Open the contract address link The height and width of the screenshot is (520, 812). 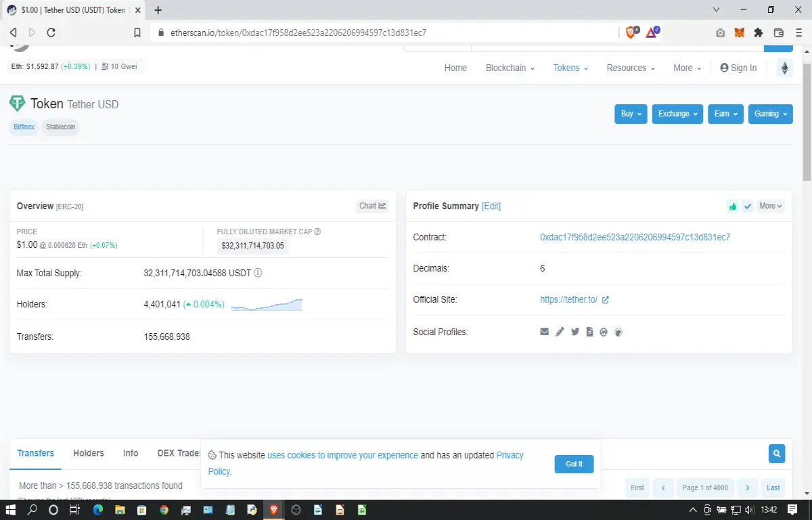635,237
